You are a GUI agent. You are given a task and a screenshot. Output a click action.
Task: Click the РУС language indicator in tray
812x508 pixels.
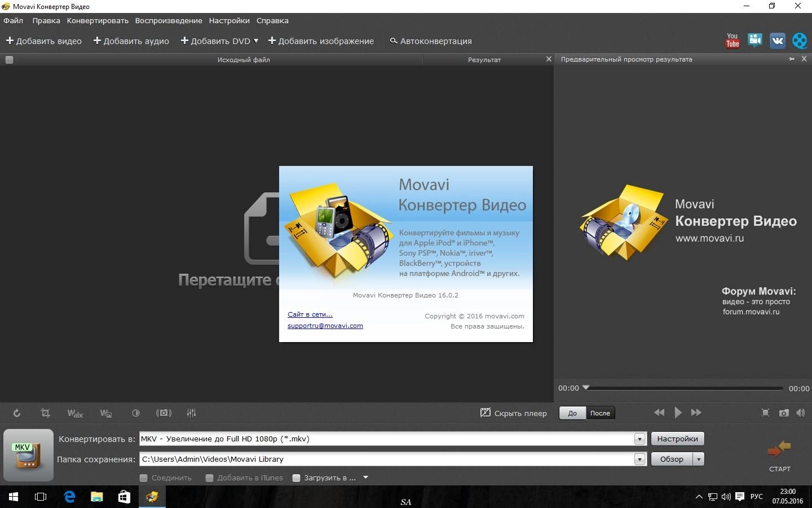pos(757,497)
